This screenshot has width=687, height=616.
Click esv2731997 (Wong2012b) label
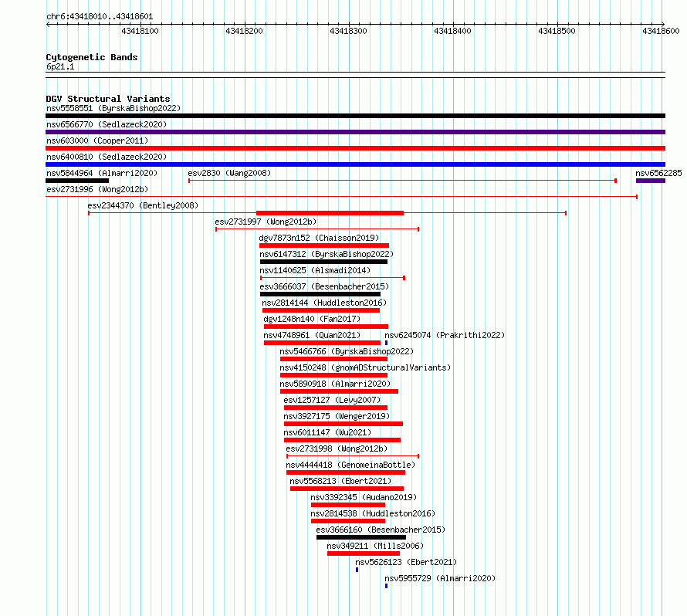click(266, 222)
